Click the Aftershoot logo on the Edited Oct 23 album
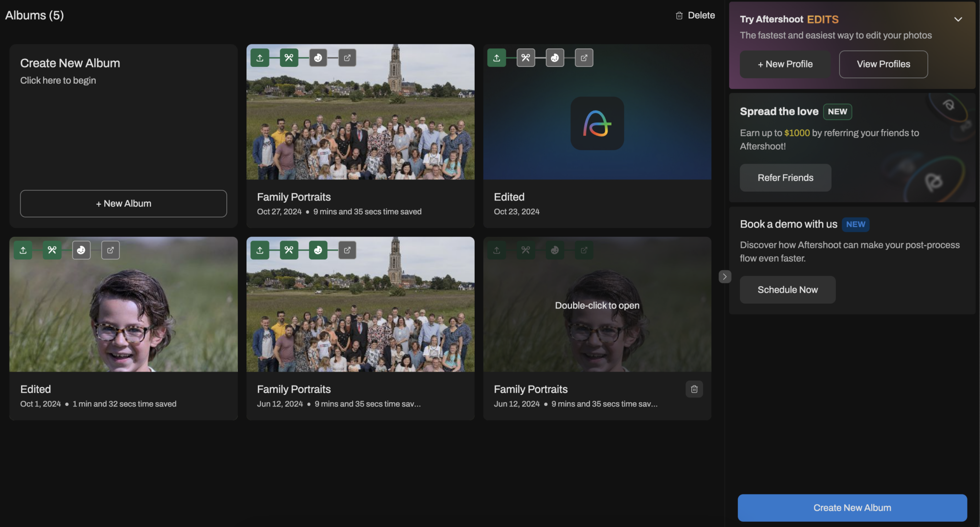The width and height of the screenshot is (980, 527). tap(597, 123)
